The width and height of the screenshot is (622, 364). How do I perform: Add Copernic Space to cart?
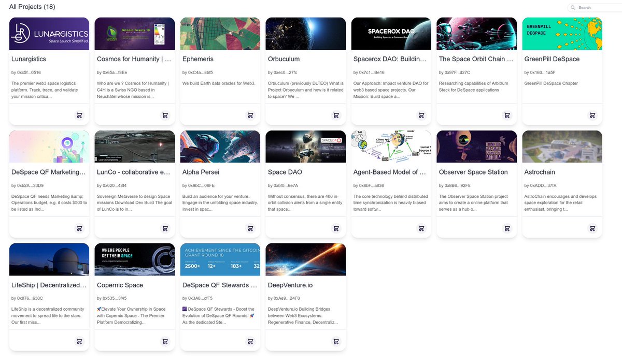point(165,341)
